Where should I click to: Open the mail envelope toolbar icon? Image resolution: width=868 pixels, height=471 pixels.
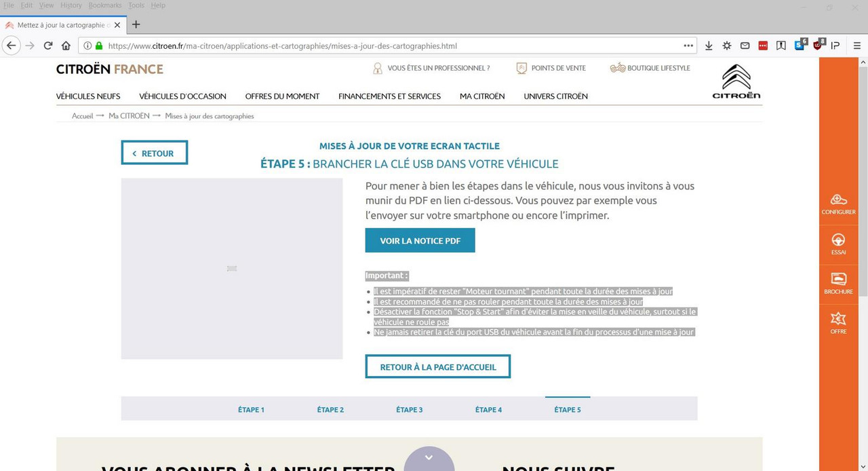pyautogui.click(x=745, y=45)
